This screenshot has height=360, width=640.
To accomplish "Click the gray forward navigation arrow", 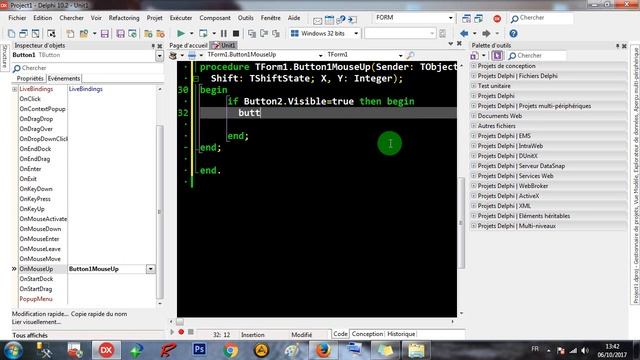I will (486, 33).
